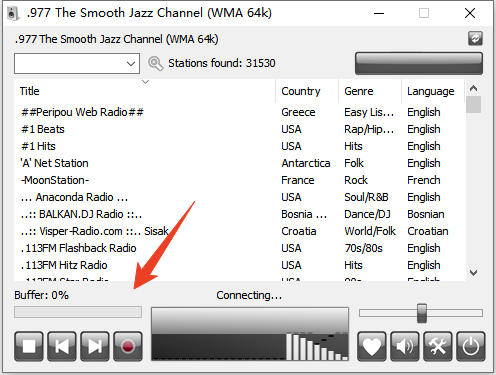496x375 pixels.
Task: Start recording with the red record button
Action: pos(128,346)
